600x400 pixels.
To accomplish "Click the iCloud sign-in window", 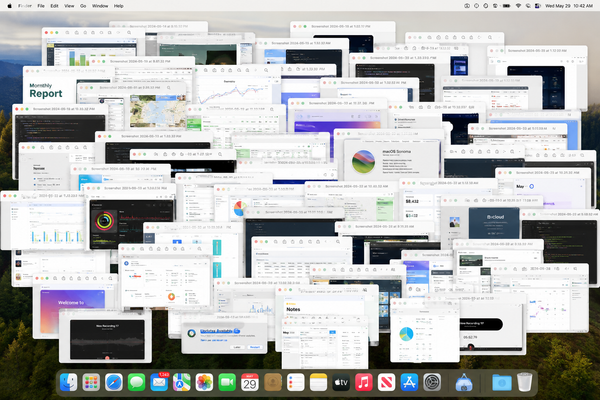I will (x=494, y=224).
